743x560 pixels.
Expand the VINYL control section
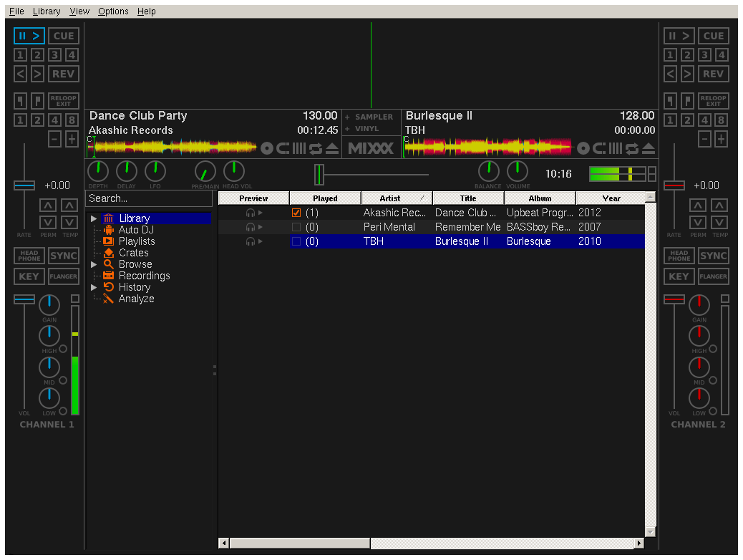(362, 128)
